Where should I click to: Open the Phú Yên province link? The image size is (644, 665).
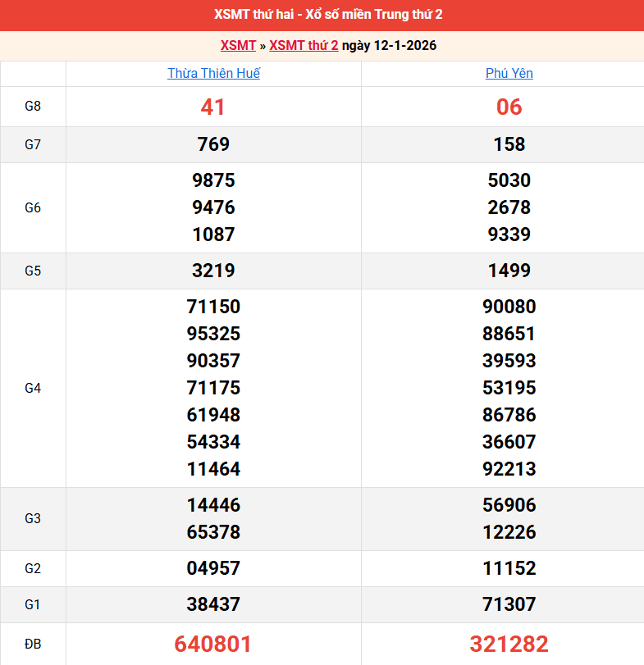[x=509, y=74]
